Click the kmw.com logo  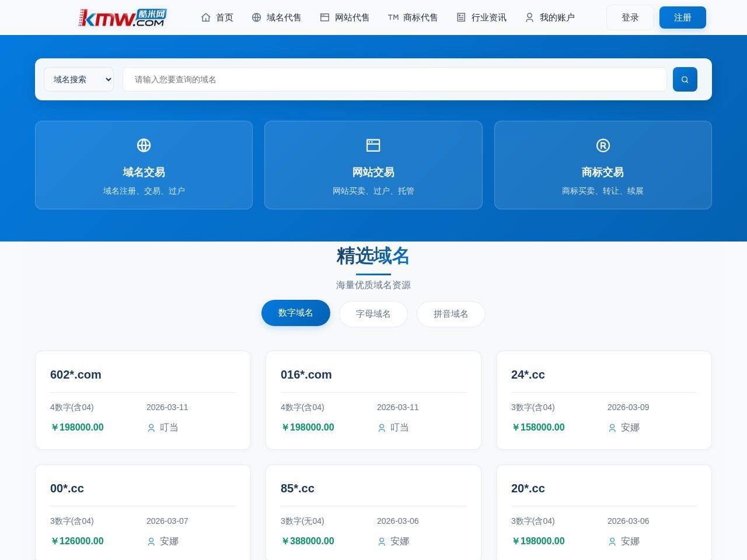coord(122,17)
